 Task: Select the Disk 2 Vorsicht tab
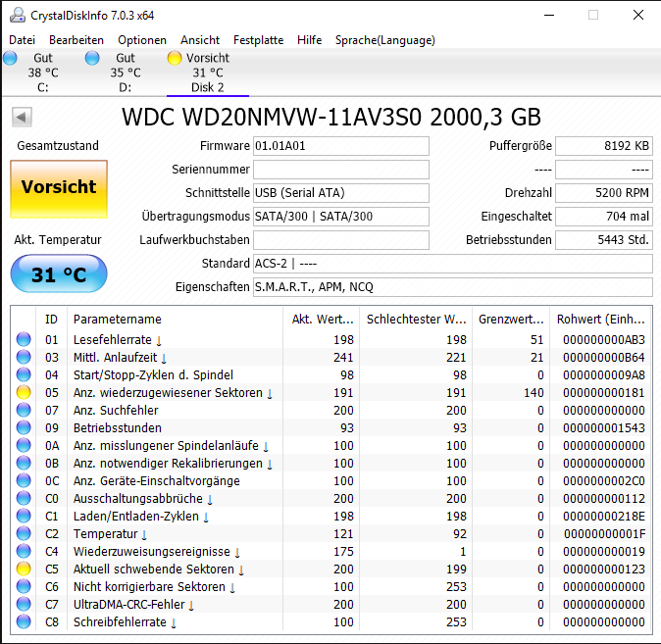(x=207, y=73)
